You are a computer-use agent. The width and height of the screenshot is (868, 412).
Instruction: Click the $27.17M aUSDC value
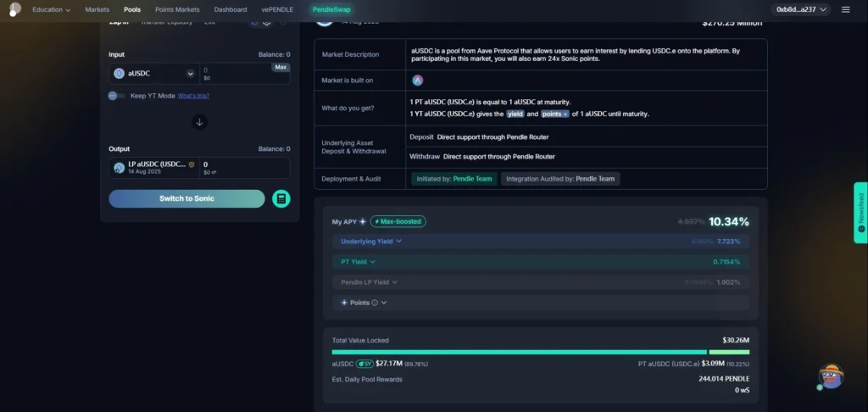(x=389, y=364)
